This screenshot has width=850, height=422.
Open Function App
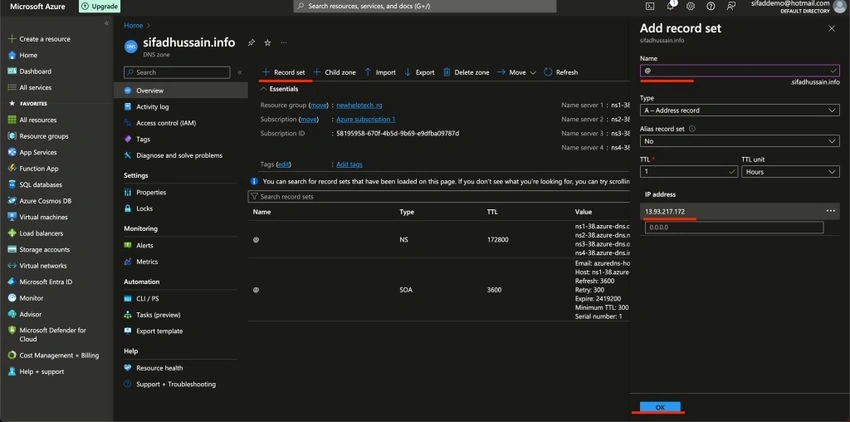pos(33,169)
